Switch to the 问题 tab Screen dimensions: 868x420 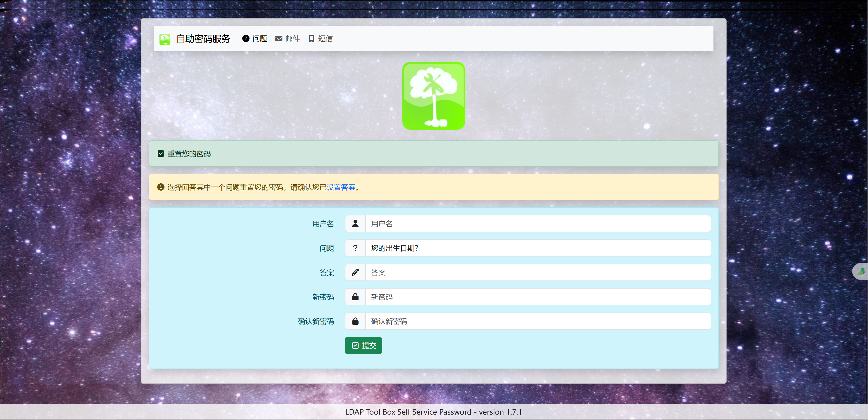point(255,39)
